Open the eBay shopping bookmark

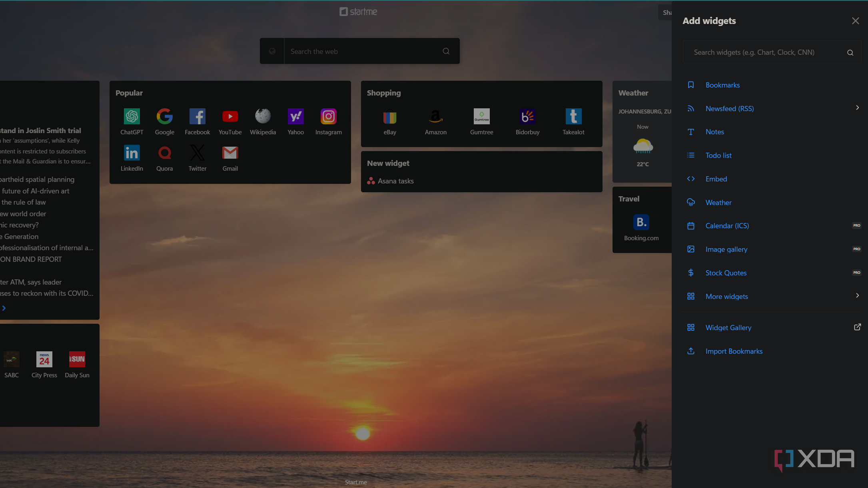[x=390, y=116]
